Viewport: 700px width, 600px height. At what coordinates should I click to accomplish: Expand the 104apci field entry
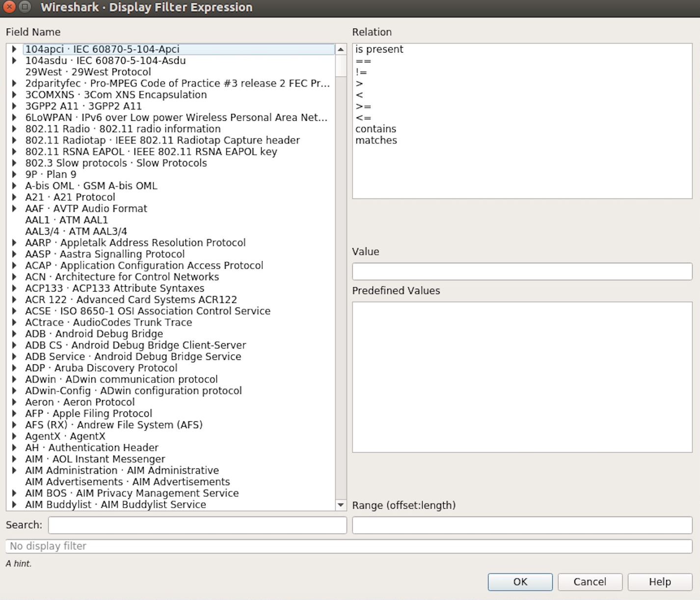pyautogui.click(x=14, y=49)
